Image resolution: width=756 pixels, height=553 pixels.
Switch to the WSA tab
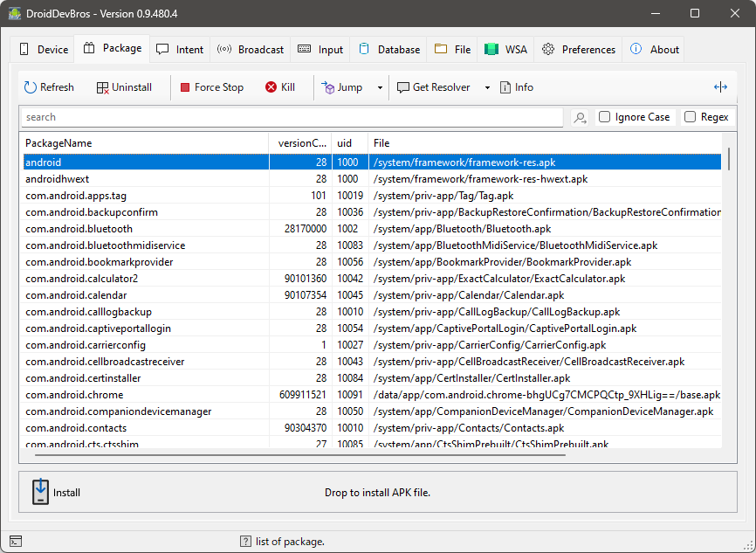tap(505, 49)
